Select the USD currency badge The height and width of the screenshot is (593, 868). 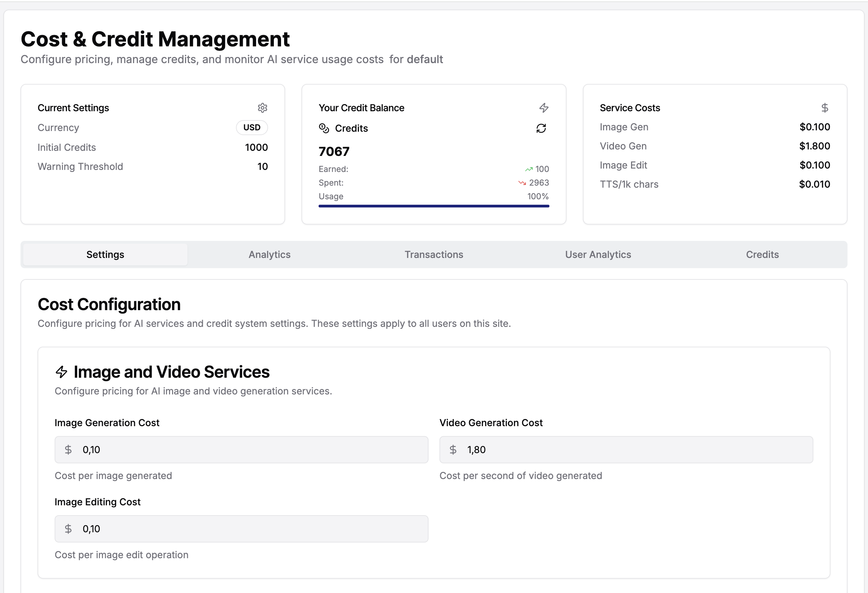click(252, 127)
